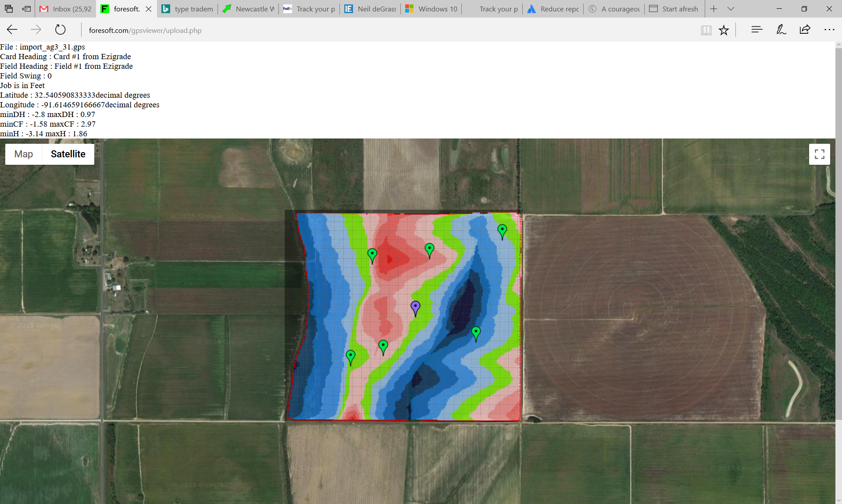Toggle fullscreen map view
The width and height of the screenshot is (842, 504).
pyautogui.click(x=819, y=154)
